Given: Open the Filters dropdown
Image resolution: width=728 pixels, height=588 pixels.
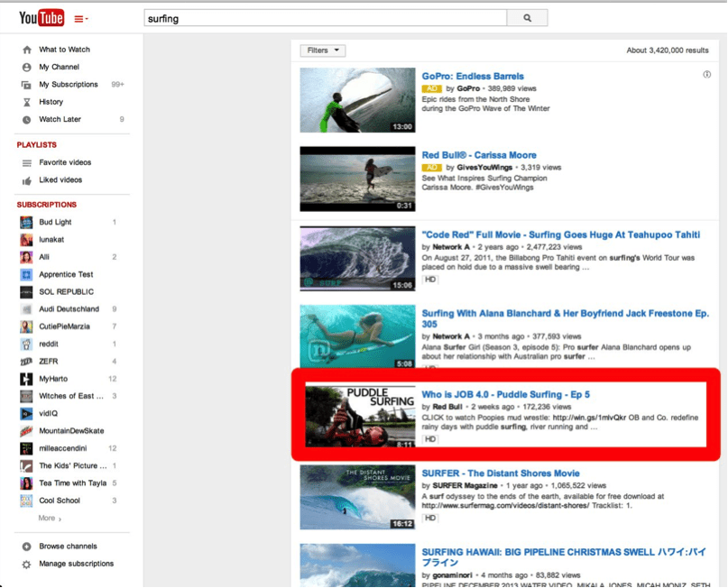Looking at the screenshot, I should tap(323, 51).
